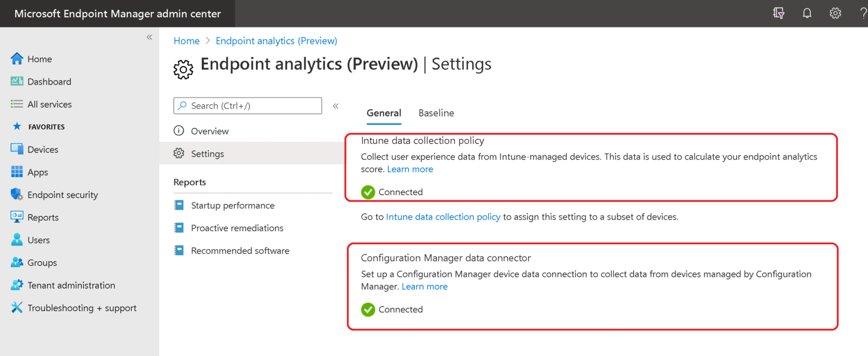Screen dimensions: 868x356
Task: Click the Intune data collection policy heading
Action: [422, 140]
